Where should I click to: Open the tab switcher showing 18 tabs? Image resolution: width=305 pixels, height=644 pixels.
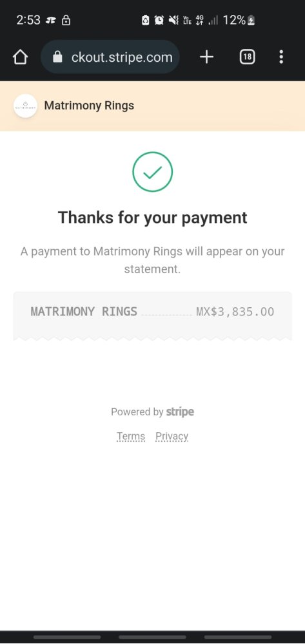247,57
